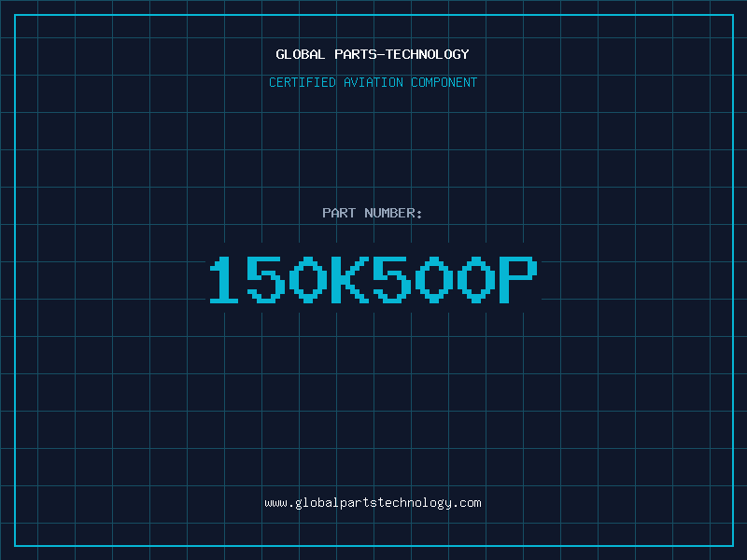
Task: Click the PART NUMBER: label
Action: click(372, 213)
